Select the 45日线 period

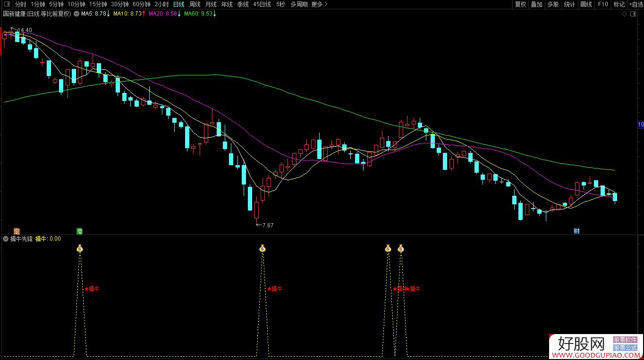(262, 4)
